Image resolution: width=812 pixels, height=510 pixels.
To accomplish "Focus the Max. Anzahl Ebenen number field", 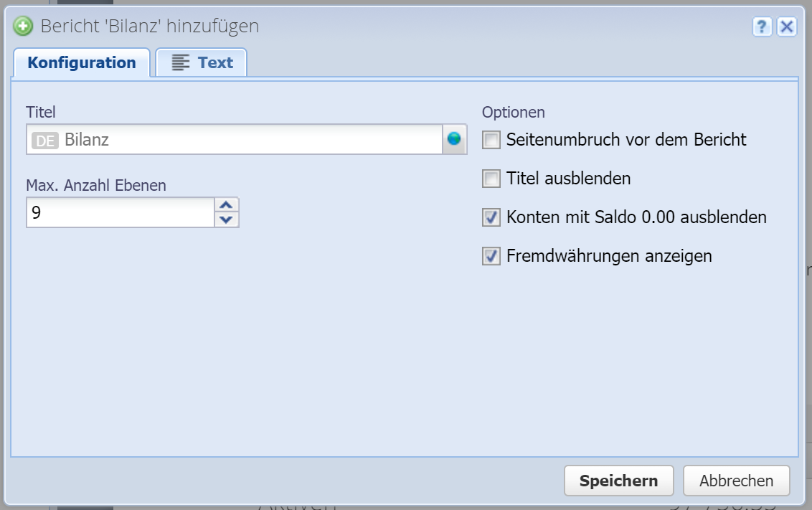I will click(x=119, y=213).
